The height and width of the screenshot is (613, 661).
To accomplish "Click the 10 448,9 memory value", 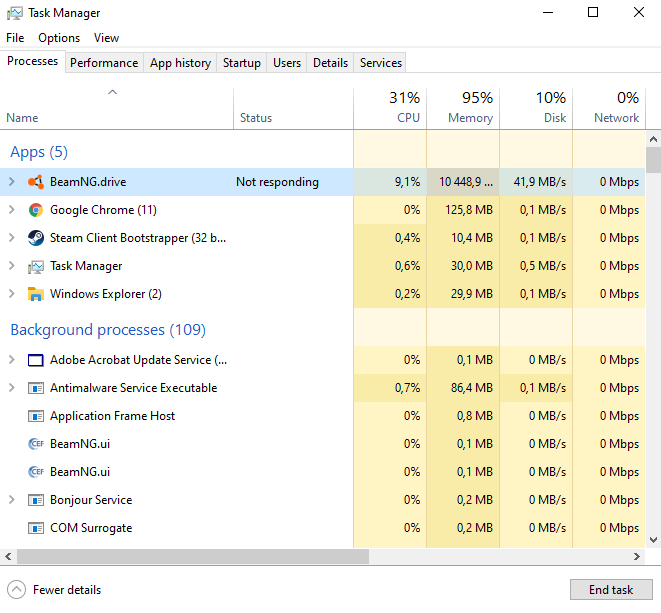I will point(466,182).
